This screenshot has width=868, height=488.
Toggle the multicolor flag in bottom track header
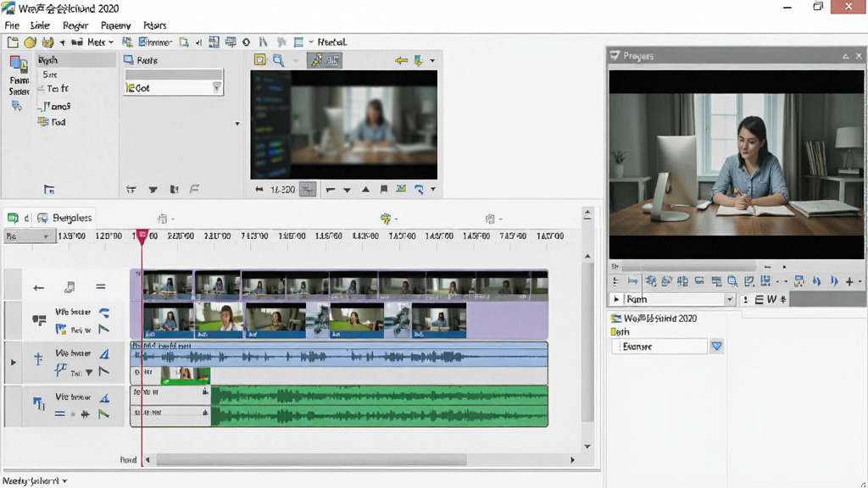coord(103,413)
